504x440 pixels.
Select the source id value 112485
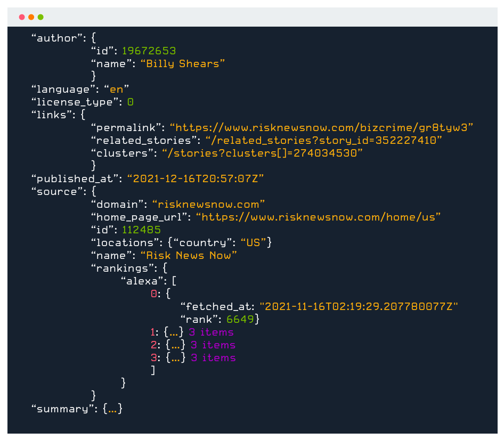(x=141, y=230)
